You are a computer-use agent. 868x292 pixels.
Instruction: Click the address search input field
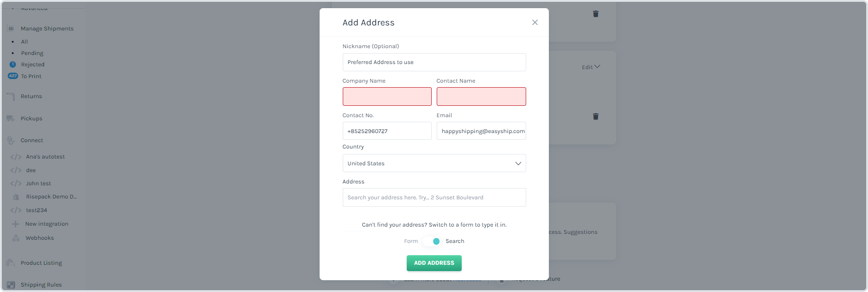point(434,198)
